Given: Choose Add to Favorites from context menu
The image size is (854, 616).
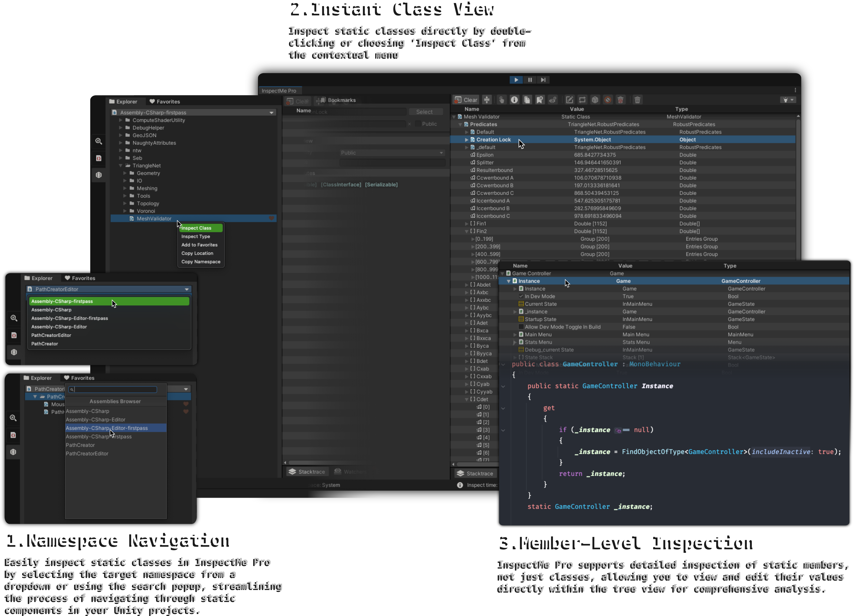Looking at the screenshot, I should (x=201, y=245).
